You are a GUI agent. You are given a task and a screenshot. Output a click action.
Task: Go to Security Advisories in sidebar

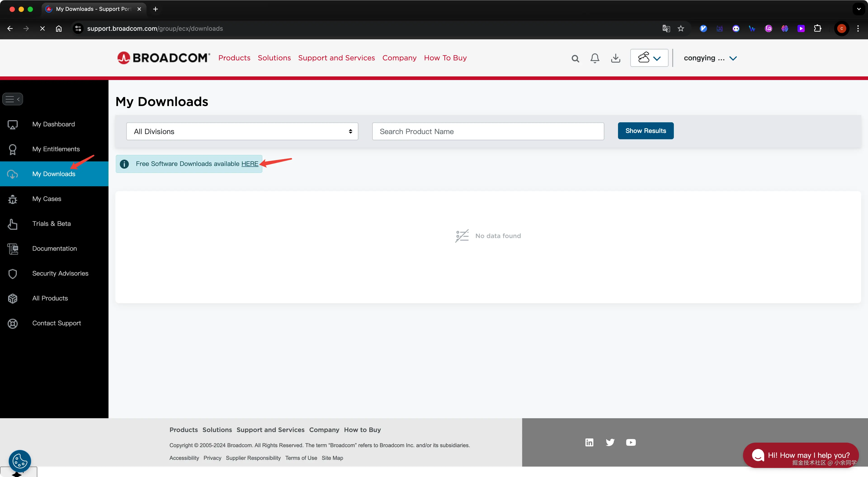[60, 273]
